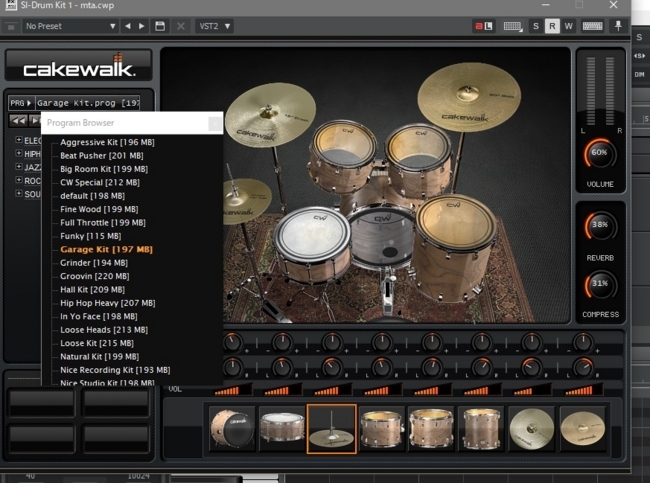Expand the HIPH category tree node

(x=19, y=153)
